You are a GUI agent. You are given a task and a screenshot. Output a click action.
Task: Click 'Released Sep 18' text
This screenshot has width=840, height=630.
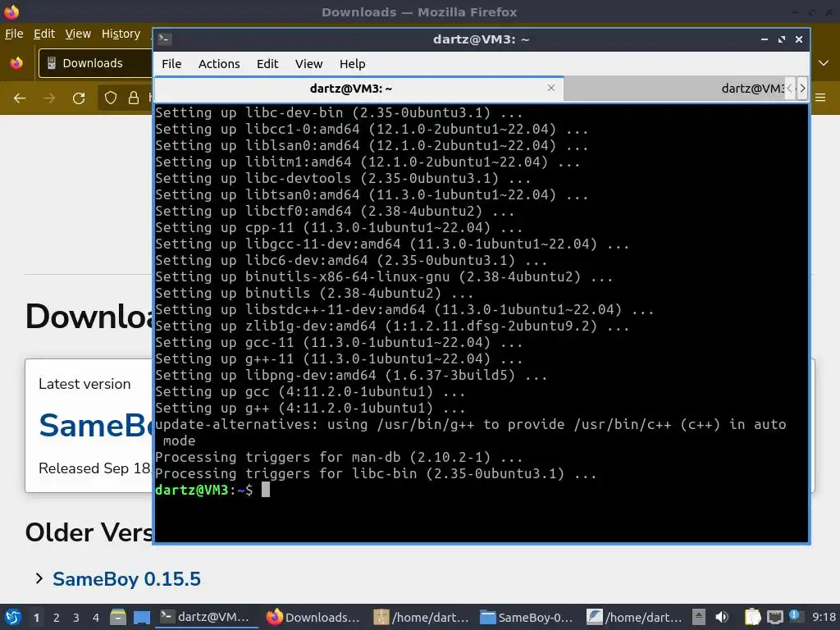click(x=95, y=468)
